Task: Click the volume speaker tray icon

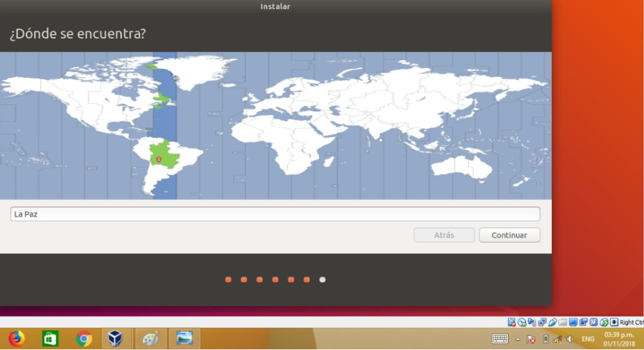Action: tap(570, 339)
